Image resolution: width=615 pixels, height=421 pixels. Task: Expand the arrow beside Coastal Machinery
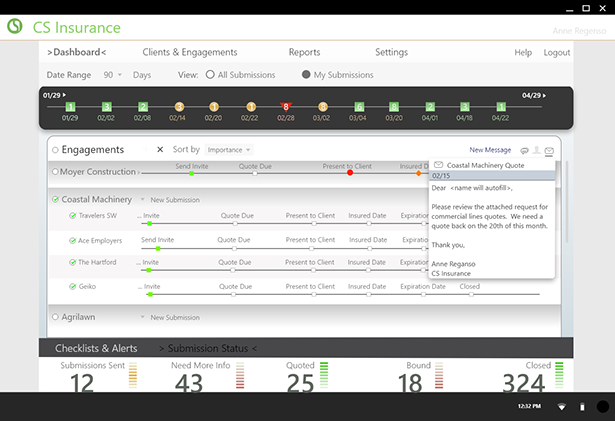tap(142, 200)
